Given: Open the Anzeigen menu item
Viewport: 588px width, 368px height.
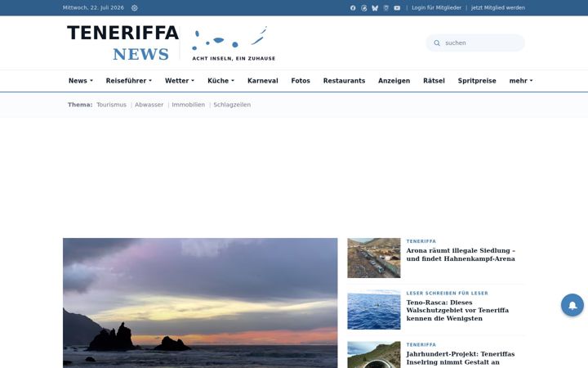Looking at the screenshot, I should point(394,81).
